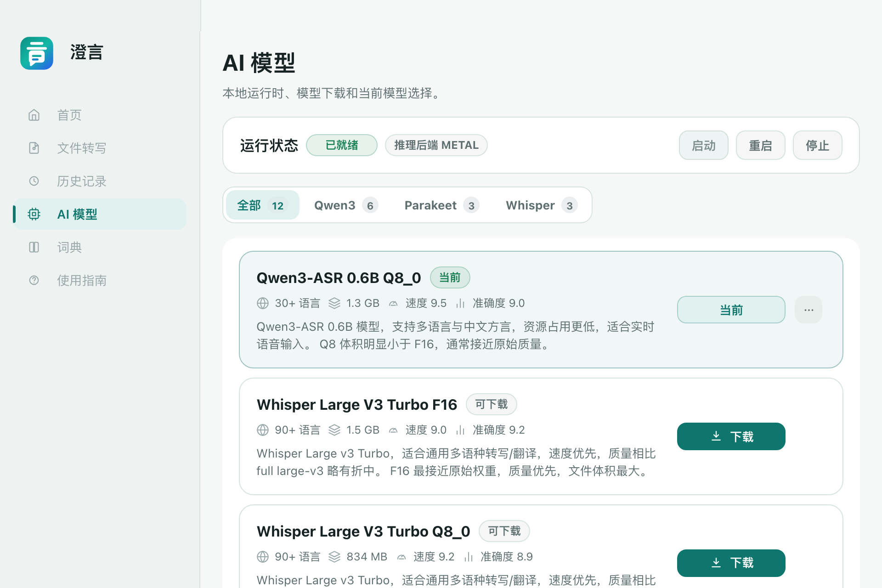The height and width of the screenshot is (588, 882).
Task: Click the clock icon beside 历史记录
Action: pyautogui.click(x=34, y=181)
